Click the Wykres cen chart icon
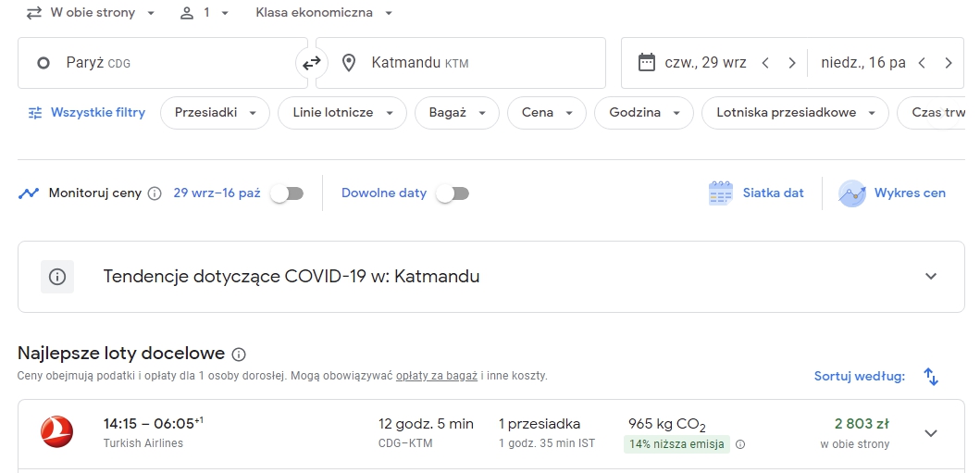The image size is (980, 473). [x=852, y=193]
